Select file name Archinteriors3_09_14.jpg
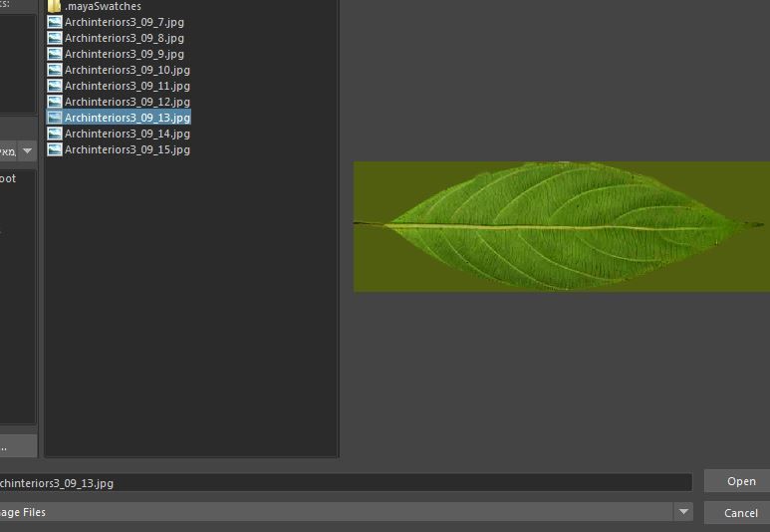 pos(128,133)
